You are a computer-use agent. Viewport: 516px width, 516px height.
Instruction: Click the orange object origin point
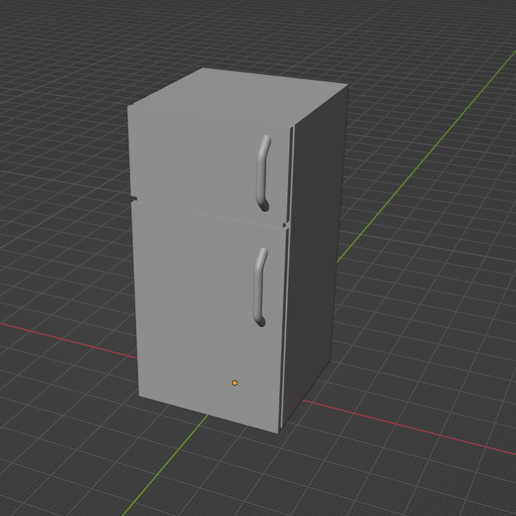[235, 383]
